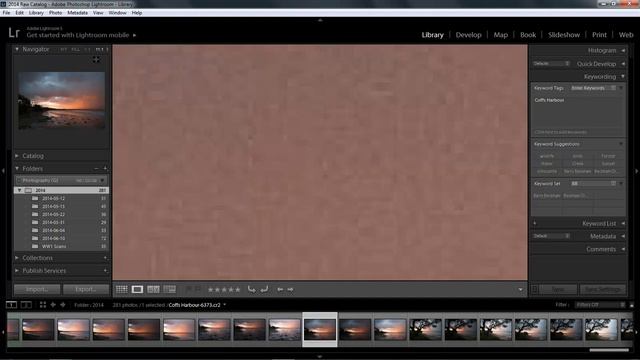
Task: Click the Sync Settings button
Action: 602,289
